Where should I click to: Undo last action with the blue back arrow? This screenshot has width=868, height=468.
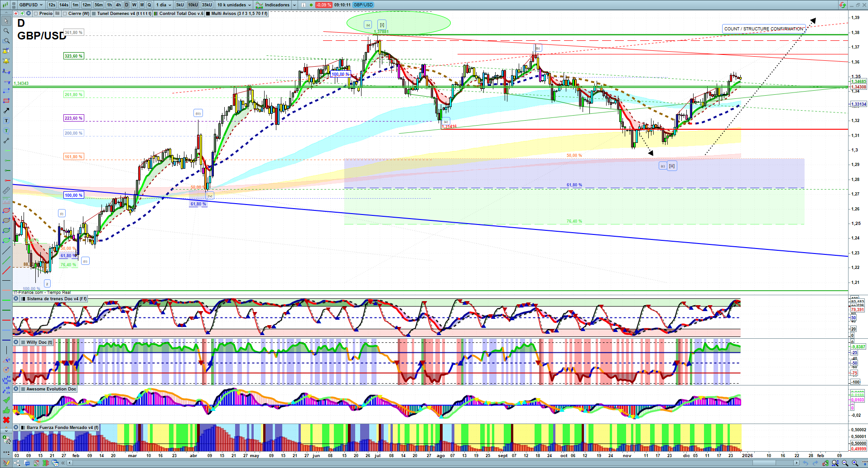coord(805,463)
